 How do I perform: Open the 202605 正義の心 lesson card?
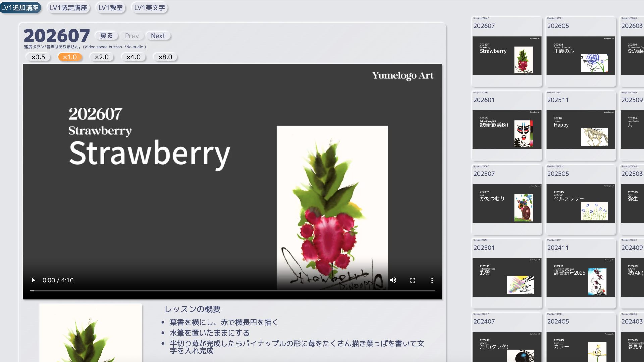(581, 52)
